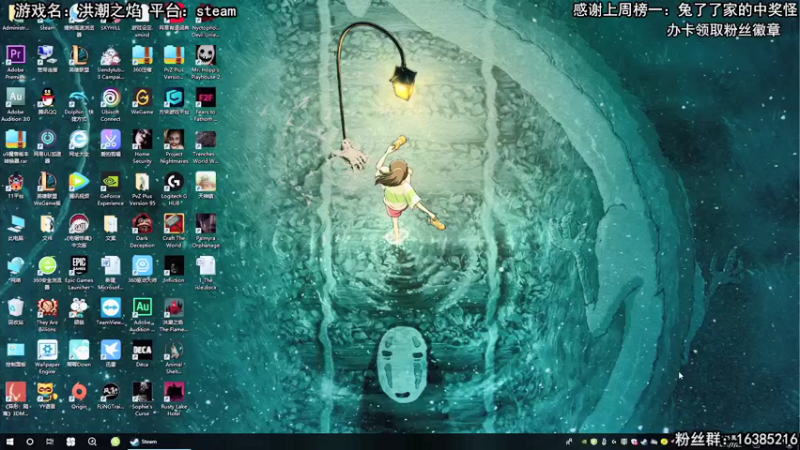This screenshot has width=800, height=450.
Task: Open Fears to Fathom game shortcut
Action: pyautogui.click(x=206, y=105)
